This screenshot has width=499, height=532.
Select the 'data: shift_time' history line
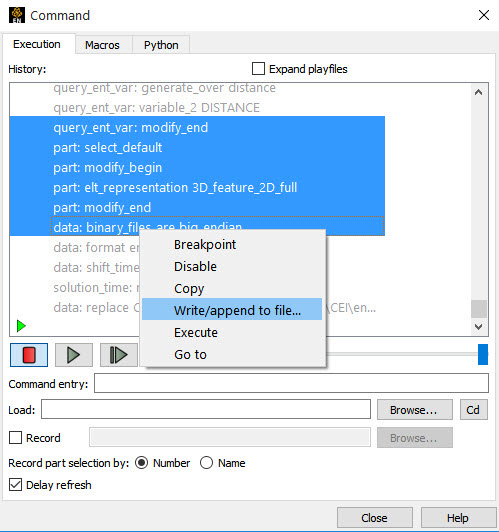[96, 268]
